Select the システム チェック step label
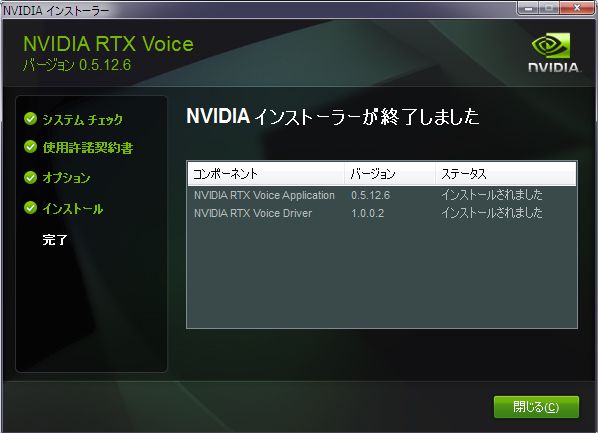The width and height of the screenshot is (598, 433). tap(83, 119)
